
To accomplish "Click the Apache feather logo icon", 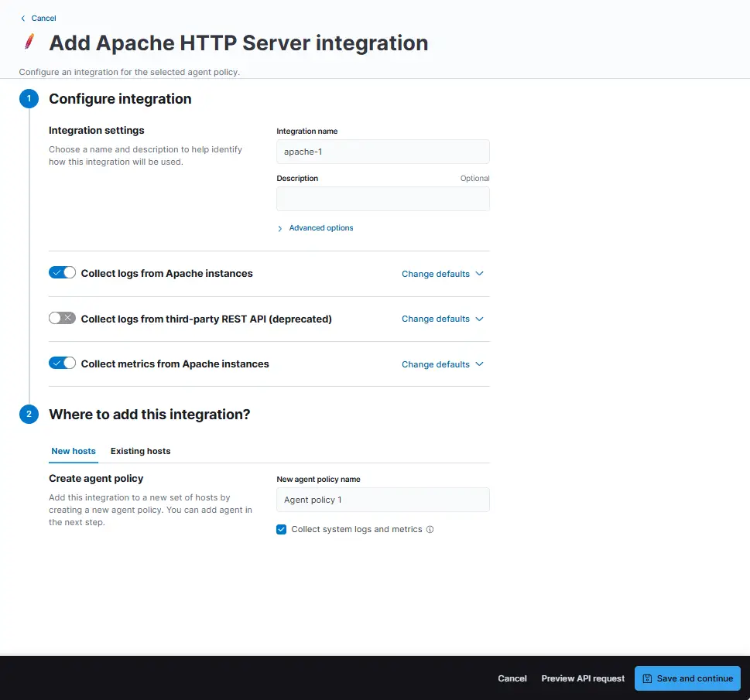I will click(29, 42).
